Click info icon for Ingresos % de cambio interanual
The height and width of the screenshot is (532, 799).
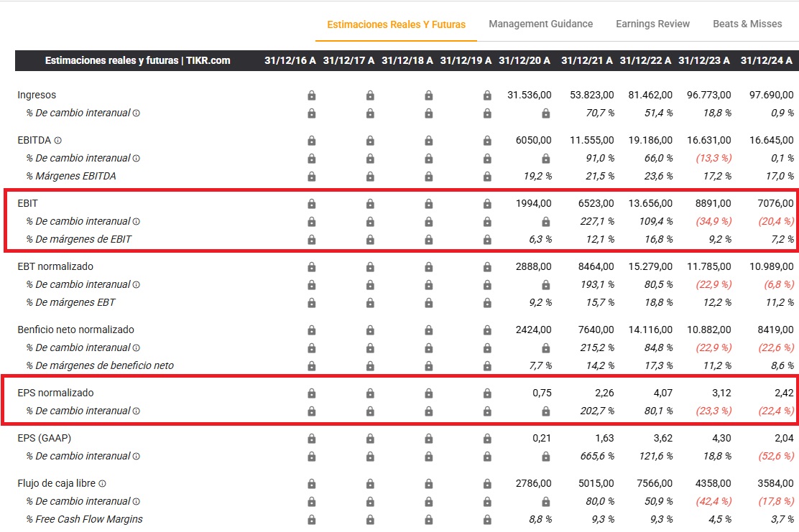pyautogui.click(x=137, y=113)
